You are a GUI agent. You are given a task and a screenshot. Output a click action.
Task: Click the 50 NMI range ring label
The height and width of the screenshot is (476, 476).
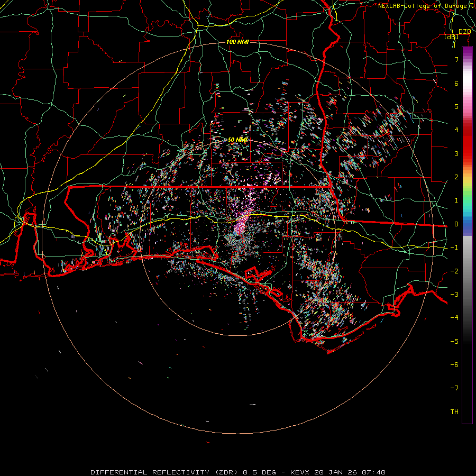pyautogui.click(x=237, y=140)
